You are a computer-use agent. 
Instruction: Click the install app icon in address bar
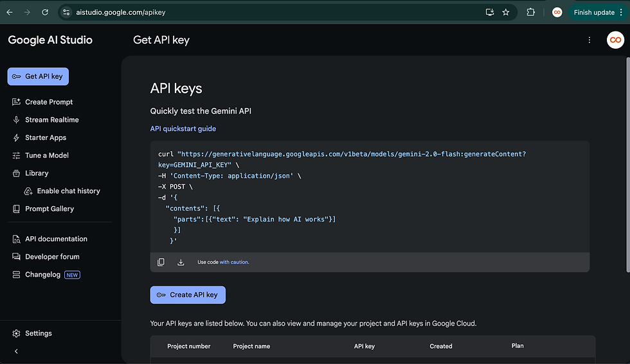click(490, 12)
